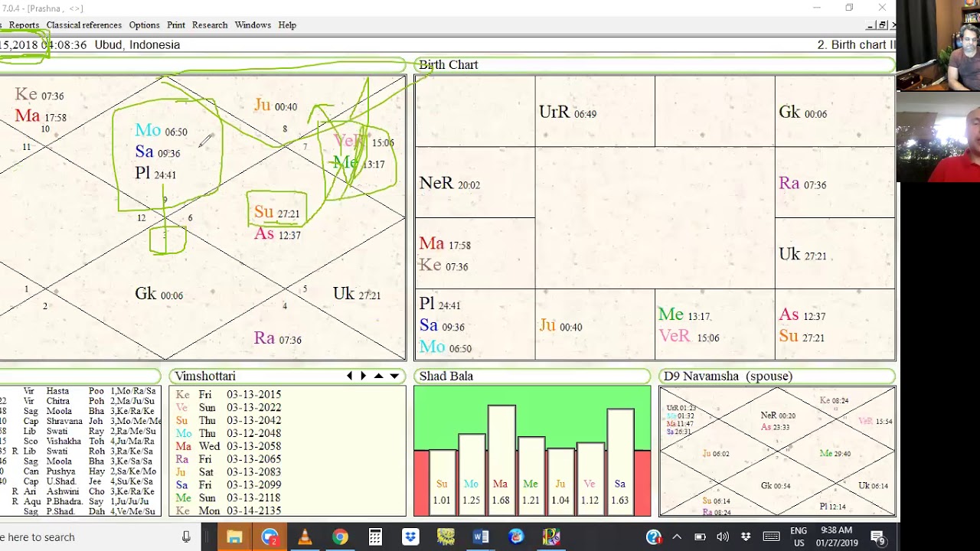Select the Me Sun 03-13-2118 dasha row
The height and width of the screenshot is (551, 980).
tap(229, 497)
